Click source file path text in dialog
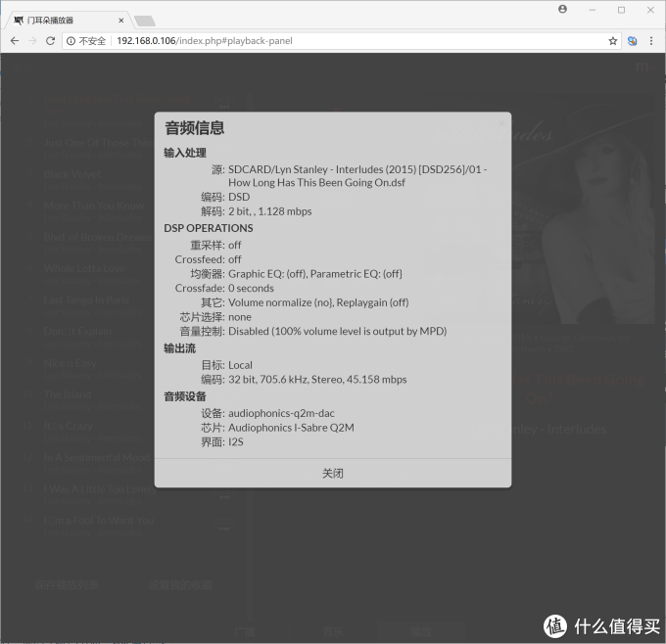 (357, 176)
